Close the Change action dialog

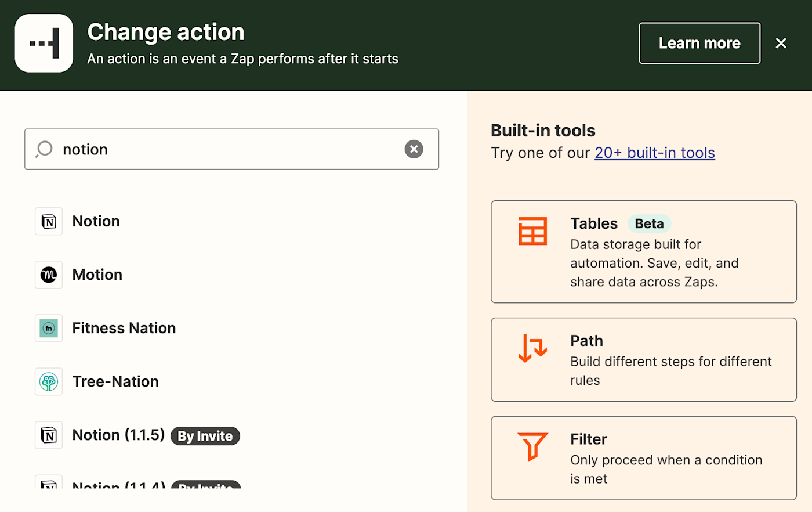(x=781, y=43)
